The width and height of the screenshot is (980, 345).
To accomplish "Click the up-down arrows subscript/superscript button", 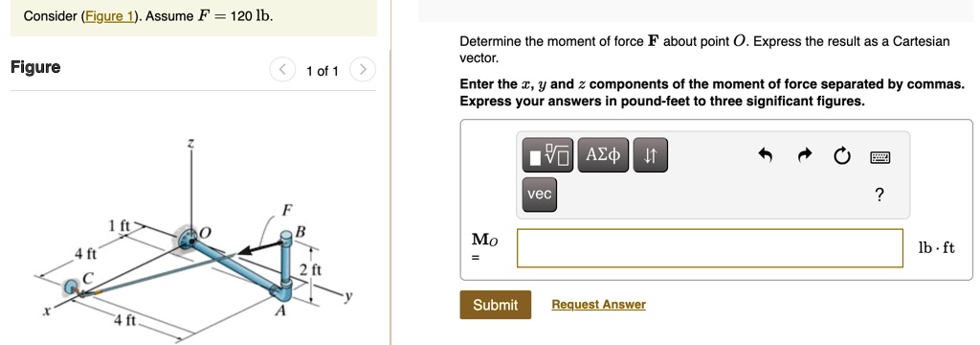I will coord(651,154).
